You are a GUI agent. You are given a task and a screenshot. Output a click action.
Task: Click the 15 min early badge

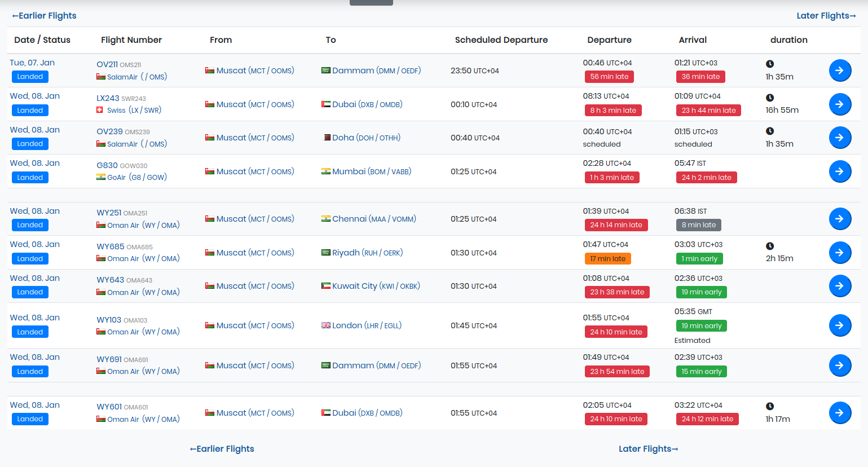[702, 372]
